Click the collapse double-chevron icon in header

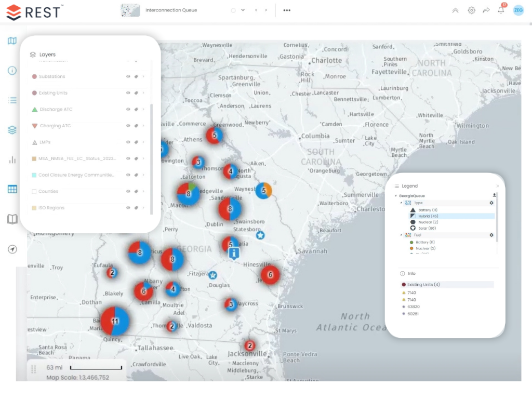coord(455,10)
